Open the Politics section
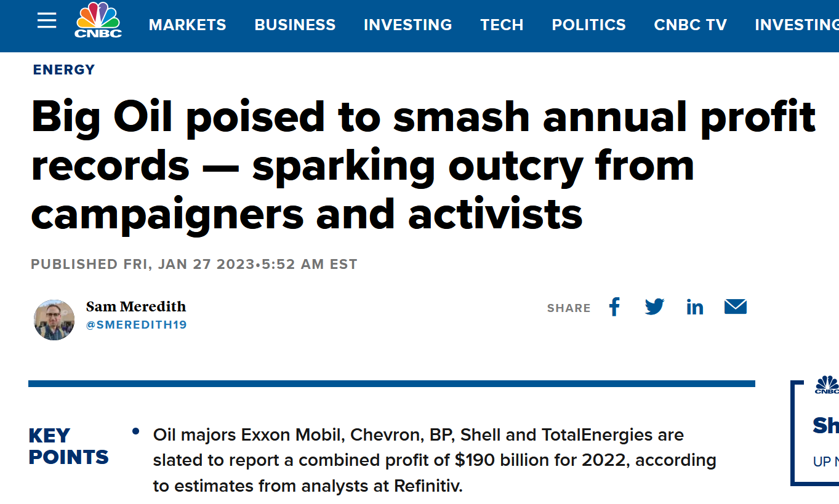The width and height of the screenshot is (839, 504). coord(589,25)
